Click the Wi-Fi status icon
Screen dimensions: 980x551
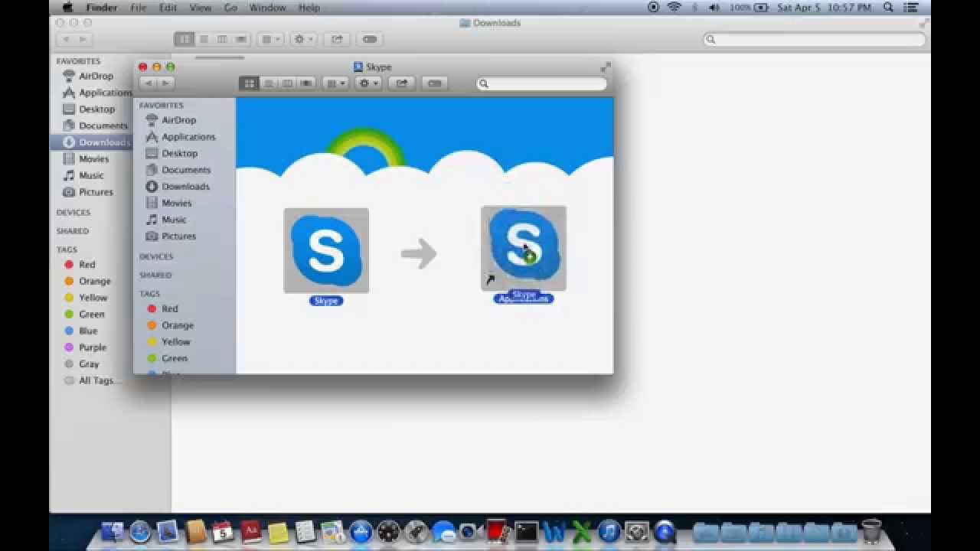pos(675,8)
